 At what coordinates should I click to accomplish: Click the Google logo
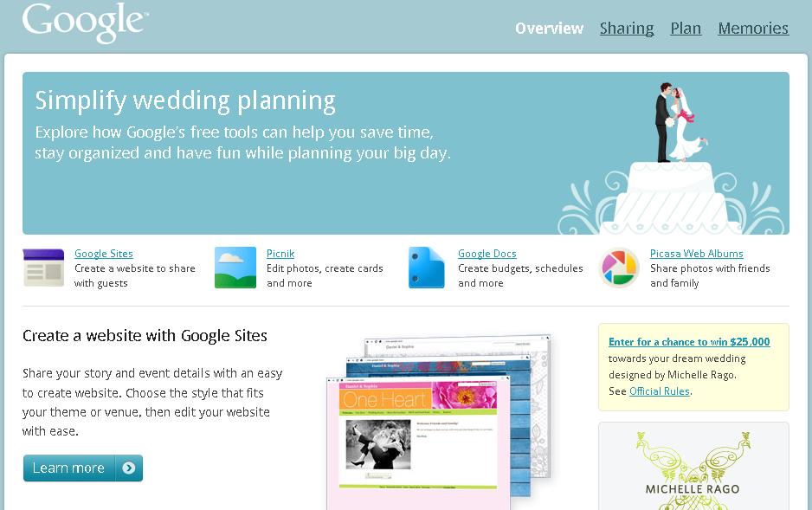(85, 23)
